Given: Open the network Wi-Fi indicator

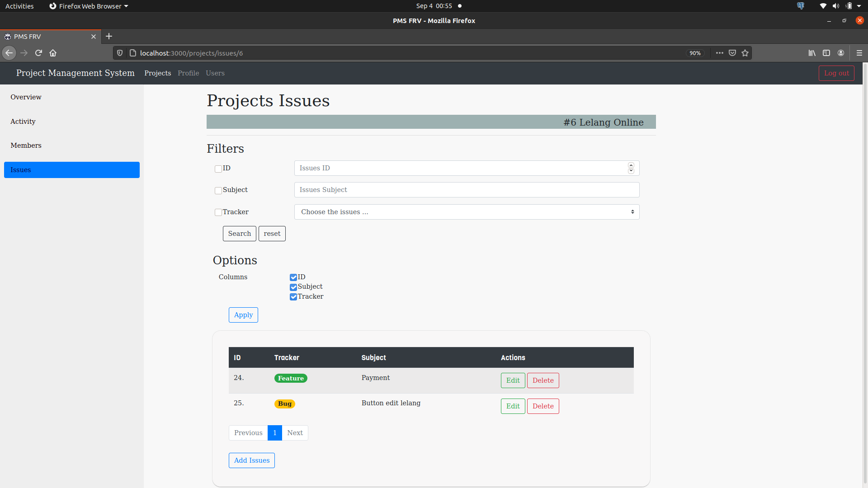Looking at the screenshot, I should (x=823, y=6).
